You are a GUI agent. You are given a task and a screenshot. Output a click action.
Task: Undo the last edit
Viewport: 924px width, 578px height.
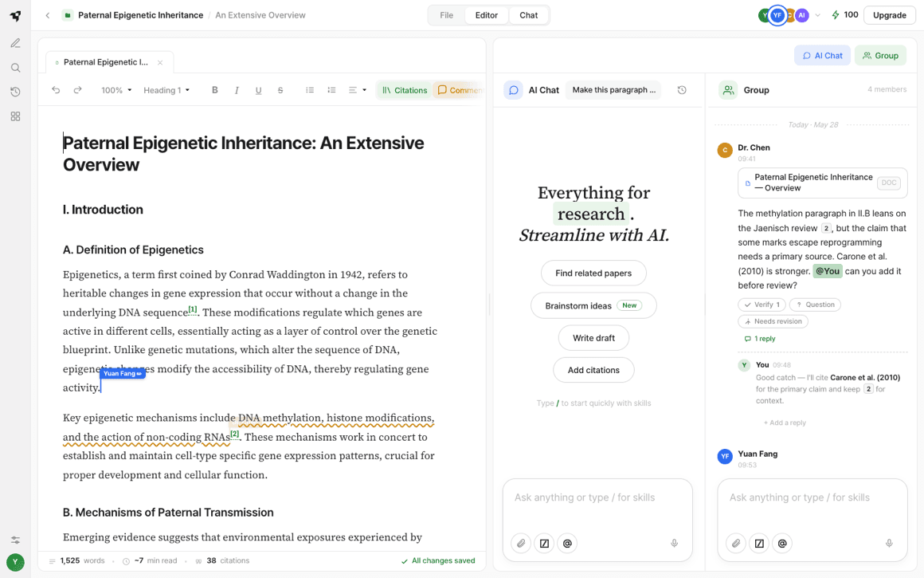tap(56, 90)
